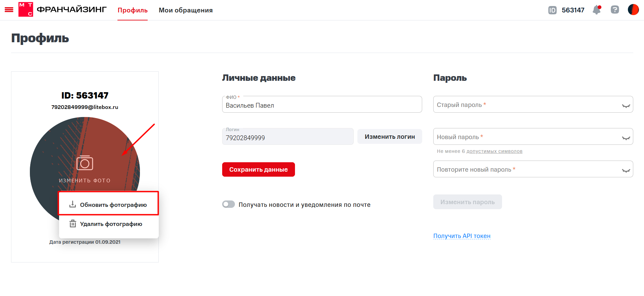Click the Сохранить данные button
This screenshot has height=296, width=644.
tap(258, 169)
